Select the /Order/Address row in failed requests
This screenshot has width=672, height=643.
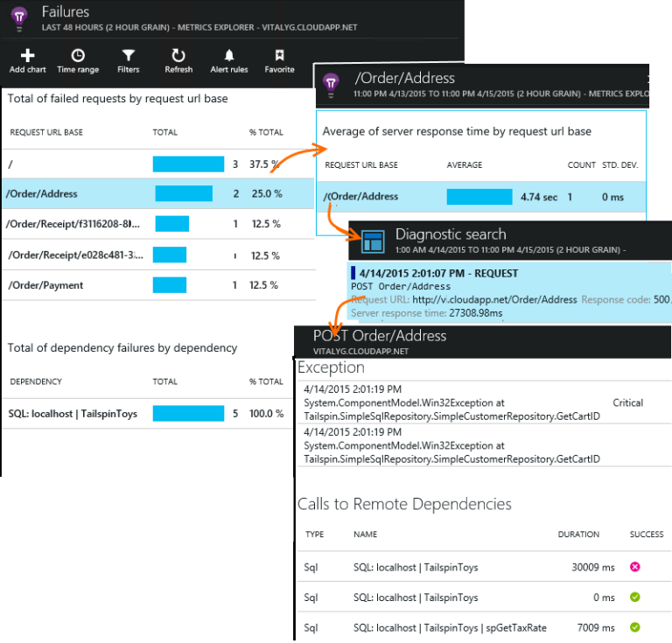click(158, 193)
